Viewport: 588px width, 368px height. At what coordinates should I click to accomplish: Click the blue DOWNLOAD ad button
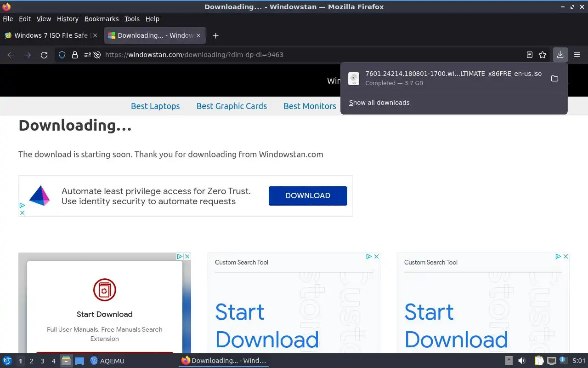click(x=308, y=195)
